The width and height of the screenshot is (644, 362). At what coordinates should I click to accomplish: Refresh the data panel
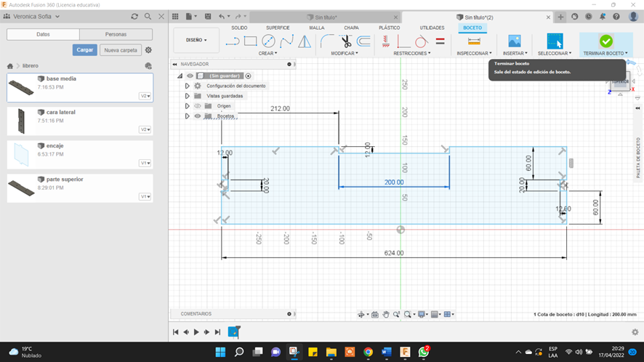point(134,16)
